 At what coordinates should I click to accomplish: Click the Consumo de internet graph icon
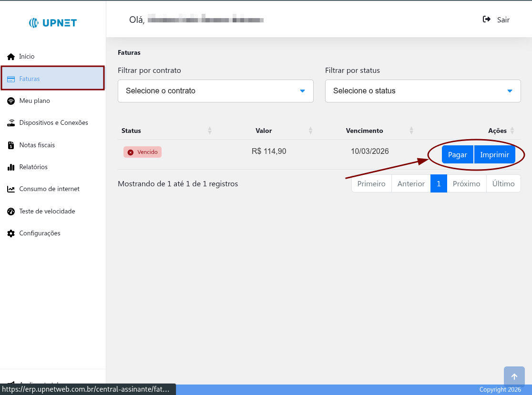click(x=11, y=189)
